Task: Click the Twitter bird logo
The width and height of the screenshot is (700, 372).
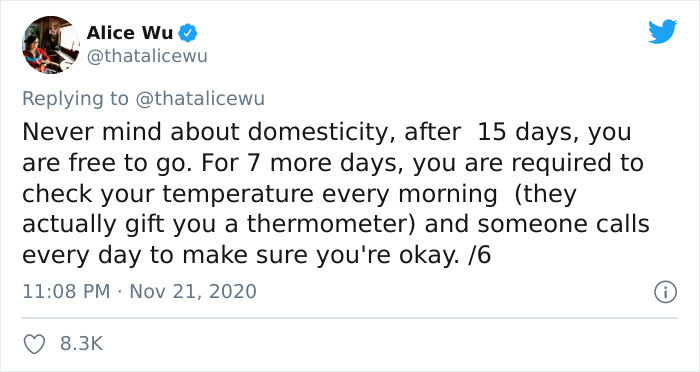Action: coord(662,32)
